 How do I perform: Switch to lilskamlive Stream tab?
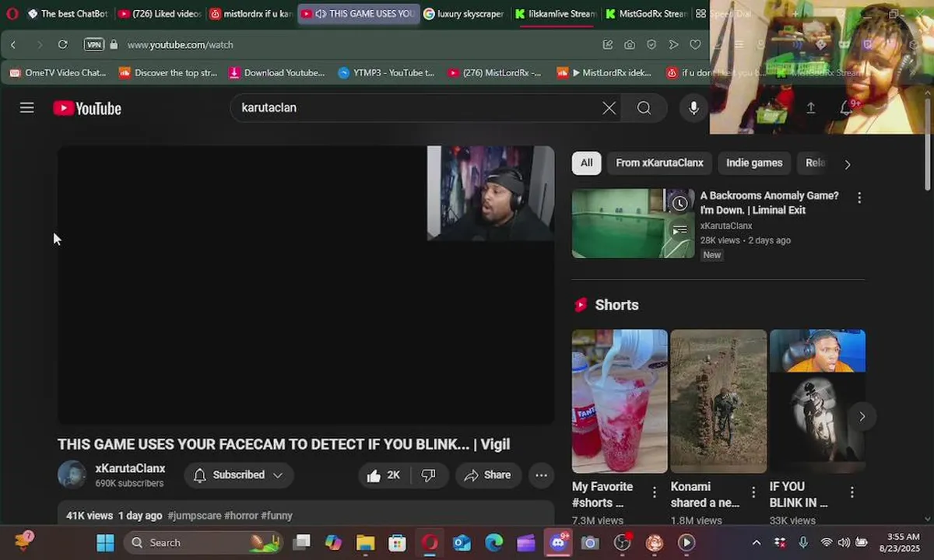pos(556,14)
